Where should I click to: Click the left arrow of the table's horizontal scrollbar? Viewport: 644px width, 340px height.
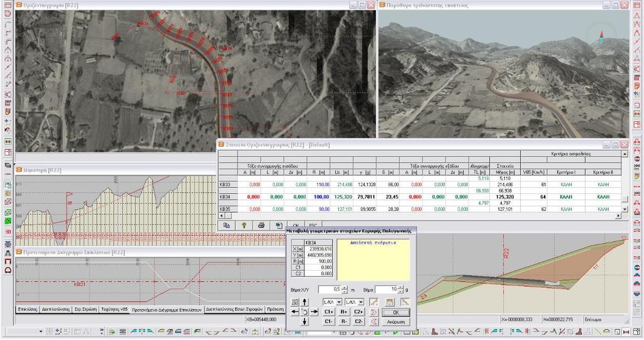(x=222, y=215)
